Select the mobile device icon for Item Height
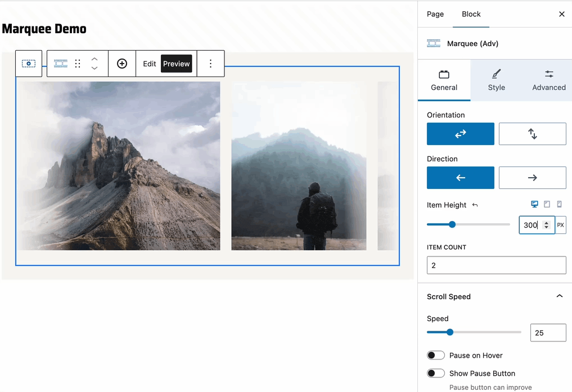The width and height of the screenshot is (572, 392). 559,205
